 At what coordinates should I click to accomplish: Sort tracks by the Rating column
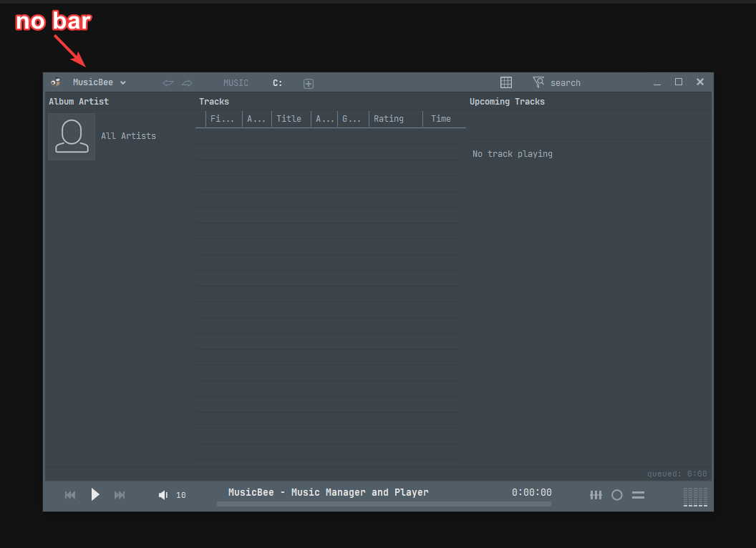tap(389, 119)
